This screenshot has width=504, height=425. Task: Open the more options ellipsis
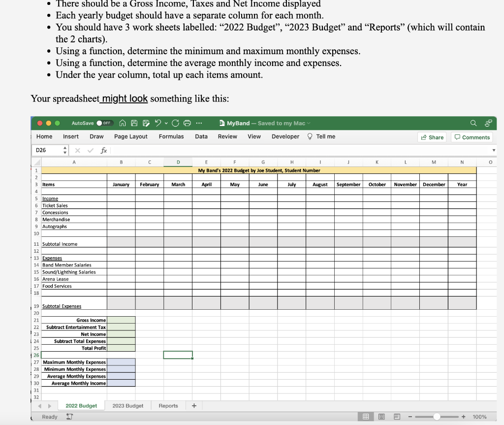[199, 123]
